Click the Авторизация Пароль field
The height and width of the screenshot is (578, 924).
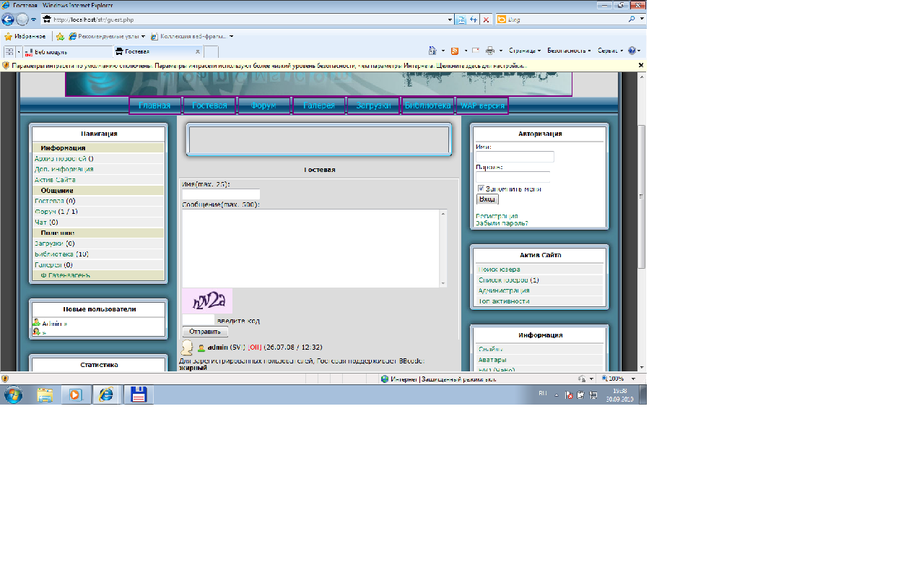(513, 177)
